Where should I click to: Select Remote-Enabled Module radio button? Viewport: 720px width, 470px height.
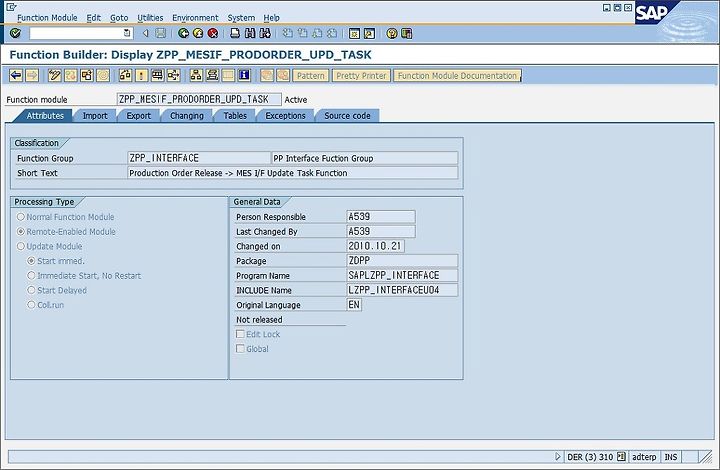click(21, 231)
